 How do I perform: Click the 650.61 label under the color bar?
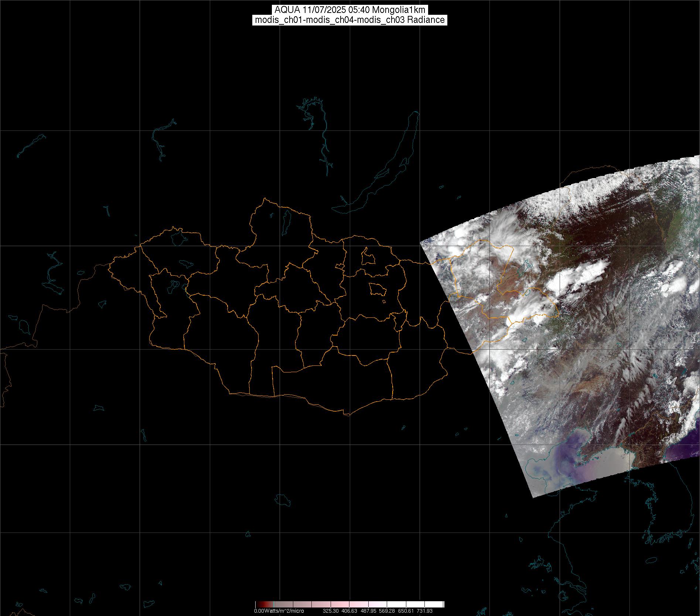click(406, 611)
